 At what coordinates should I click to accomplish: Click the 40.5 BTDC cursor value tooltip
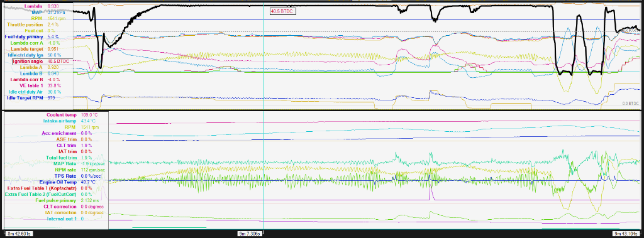(x=282, y=11)
